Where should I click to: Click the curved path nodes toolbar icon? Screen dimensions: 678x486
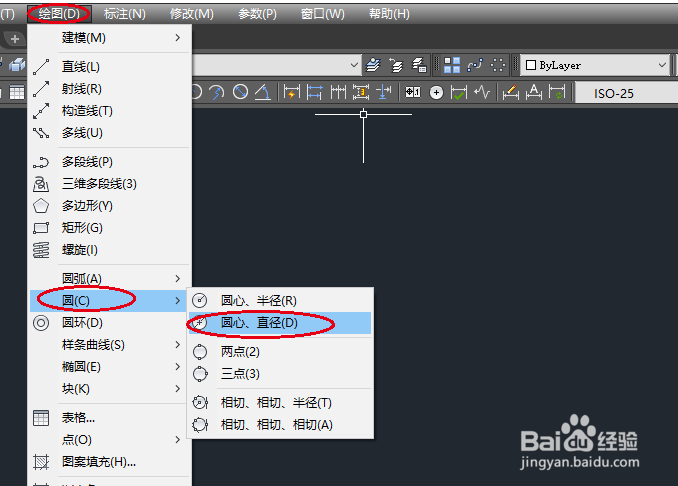coord(475,65)
